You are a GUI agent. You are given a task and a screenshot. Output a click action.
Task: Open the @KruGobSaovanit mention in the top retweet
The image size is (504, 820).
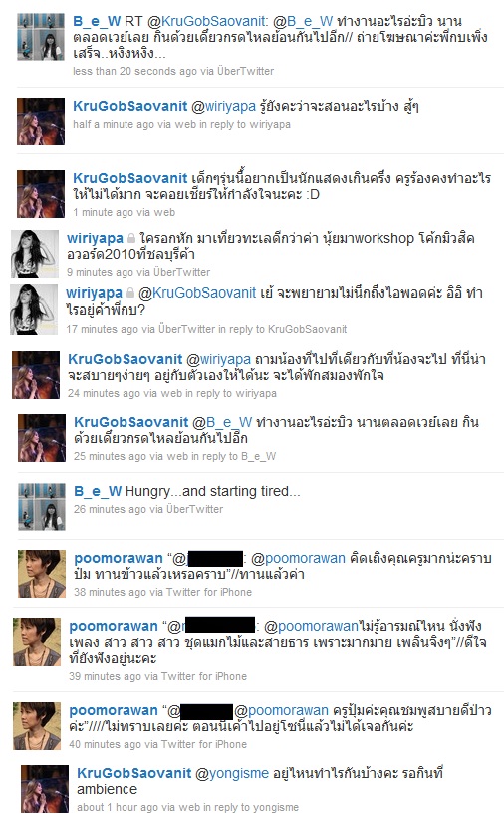pyautogui.click(x=207, y=22)
